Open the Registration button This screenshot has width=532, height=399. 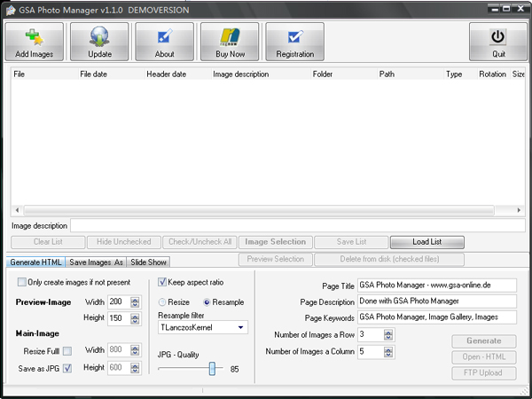click(x=295, y=42)
